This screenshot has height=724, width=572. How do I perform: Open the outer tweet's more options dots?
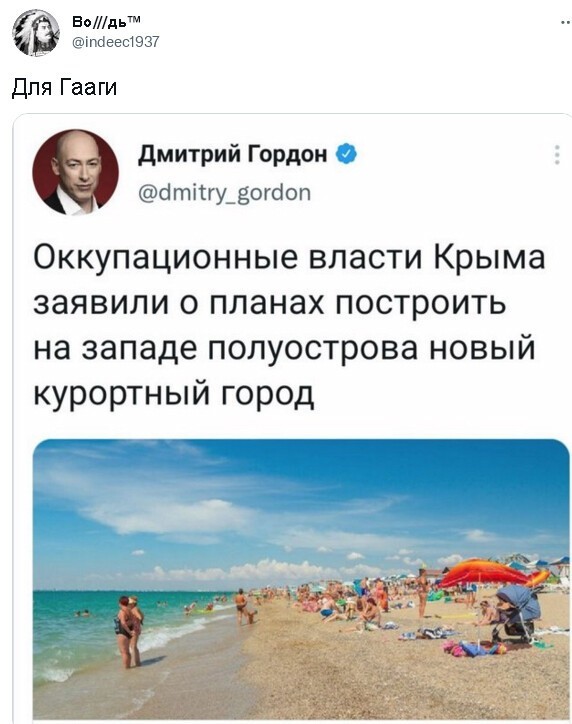pyautogui.click(x=566, y=22)
